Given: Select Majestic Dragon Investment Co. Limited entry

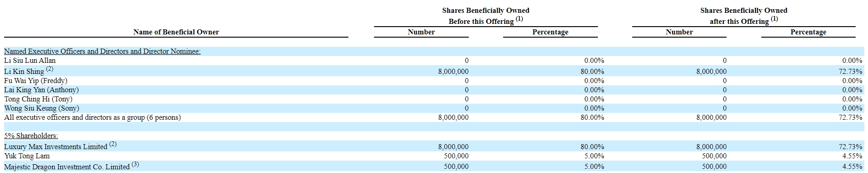Looking at the screenshot, I should 71,166.
